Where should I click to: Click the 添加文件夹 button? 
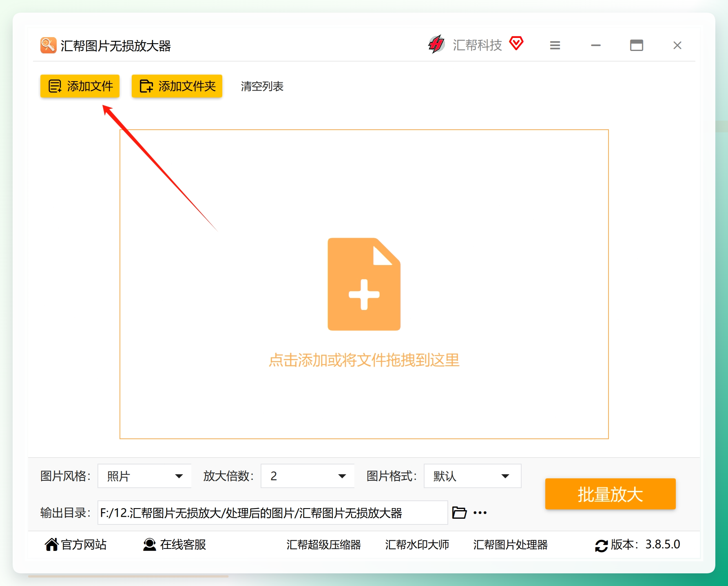coord(177,86)
